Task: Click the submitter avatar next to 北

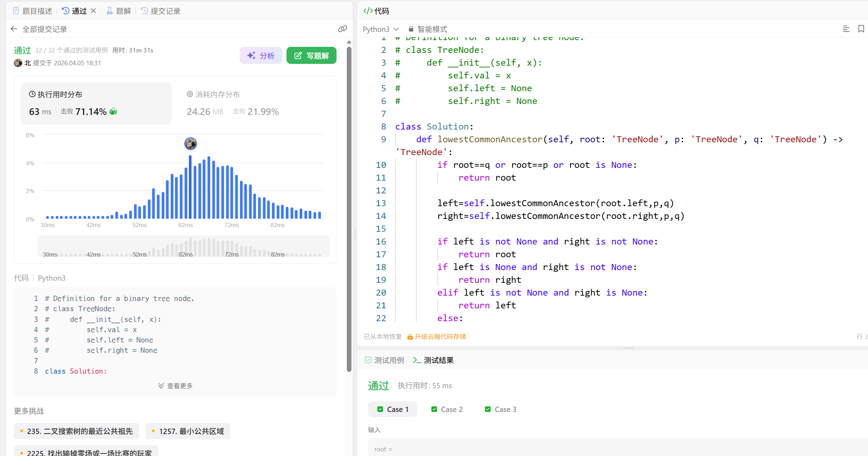Action: click(18, 63)
